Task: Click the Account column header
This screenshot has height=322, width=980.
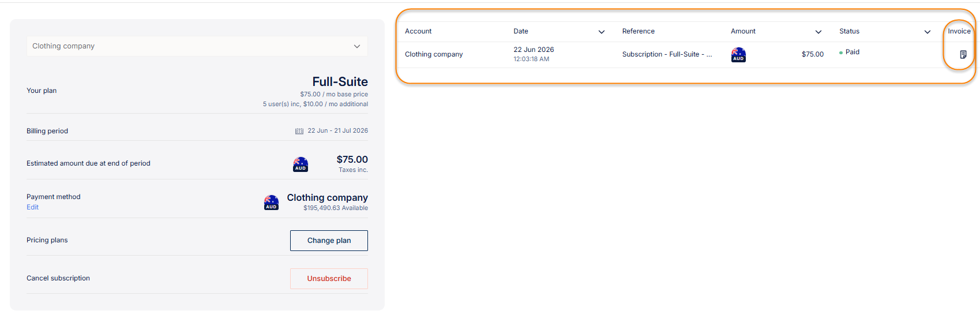Action: [418, 31]
